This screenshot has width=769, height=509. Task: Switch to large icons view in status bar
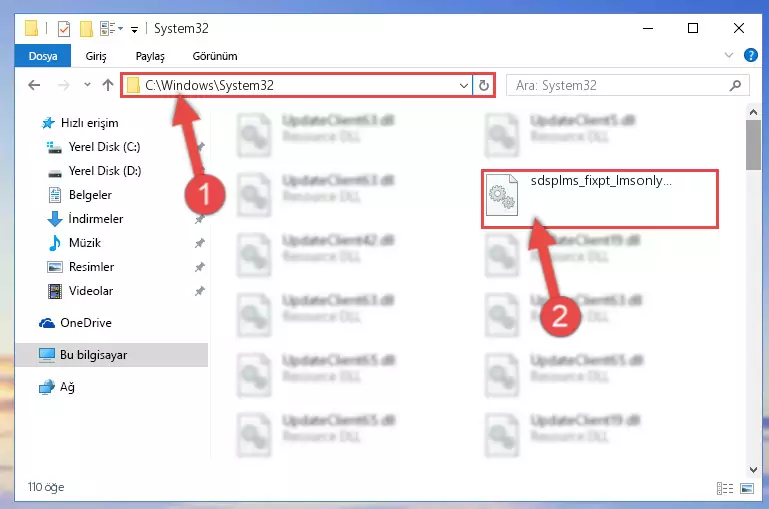click(x=747, y=488)
